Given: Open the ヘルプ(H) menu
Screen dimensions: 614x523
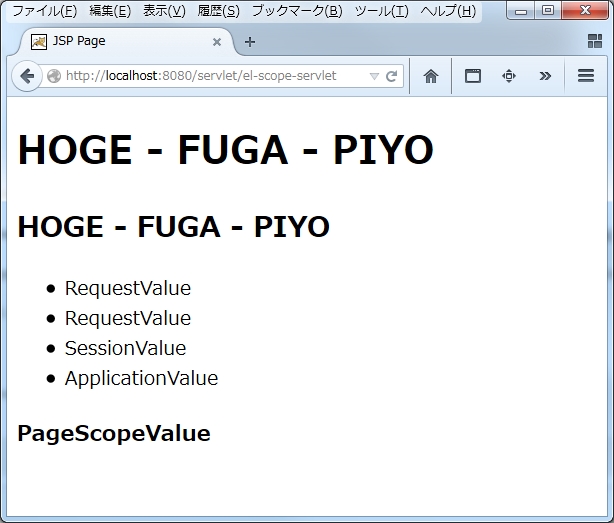Looking at the screenshot, I should tap(448, 11).
